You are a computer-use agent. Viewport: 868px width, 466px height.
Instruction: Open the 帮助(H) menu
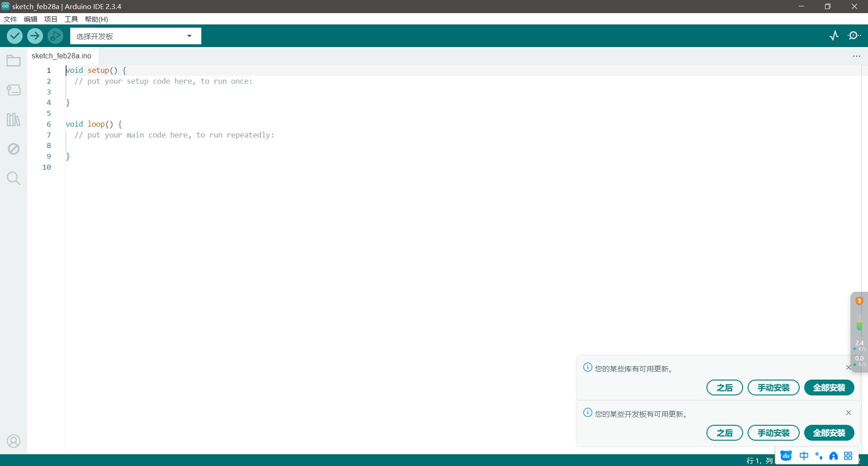point(96,19)
